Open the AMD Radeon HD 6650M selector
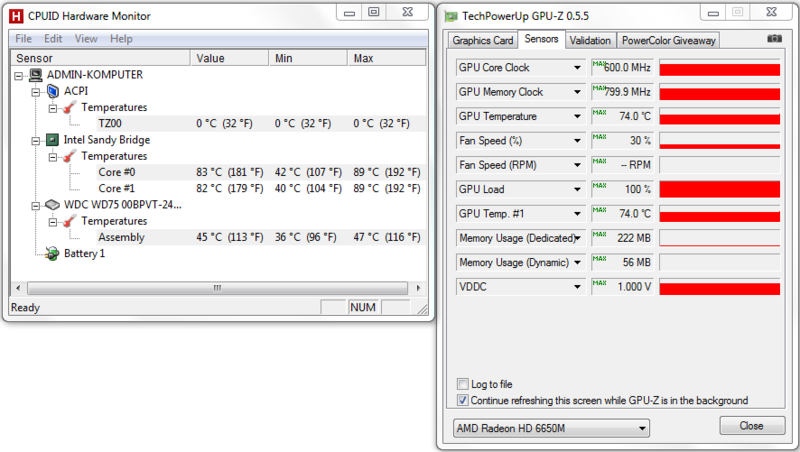The height and width of the screenshot is (452, 800). 551,428
